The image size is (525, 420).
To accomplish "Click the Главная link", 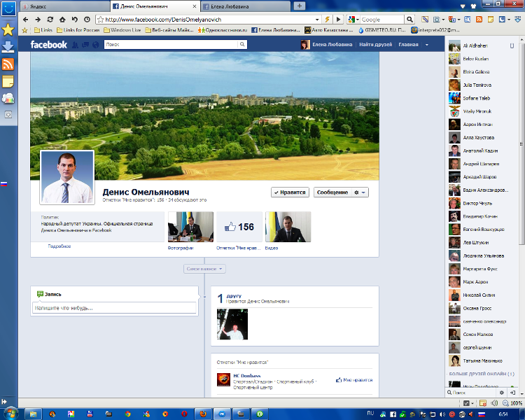I will click(408, 45).
